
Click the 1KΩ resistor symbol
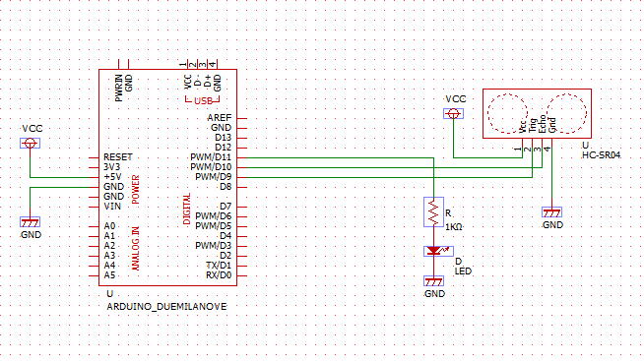pos(433,212)
